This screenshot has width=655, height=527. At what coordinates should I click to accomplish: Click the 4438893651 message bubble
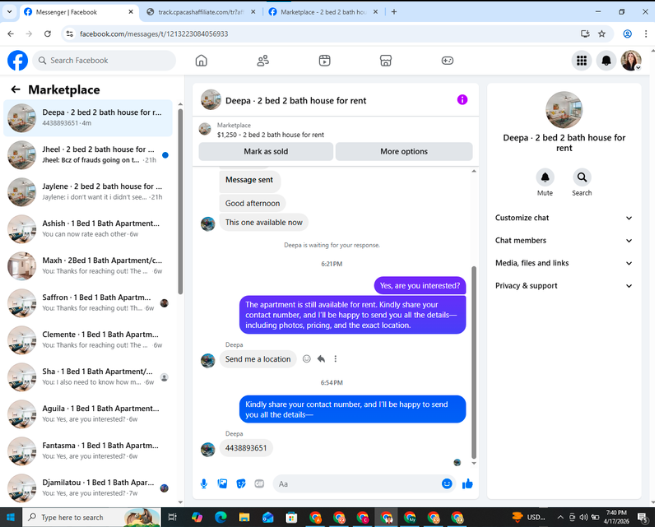coord(246,448)
